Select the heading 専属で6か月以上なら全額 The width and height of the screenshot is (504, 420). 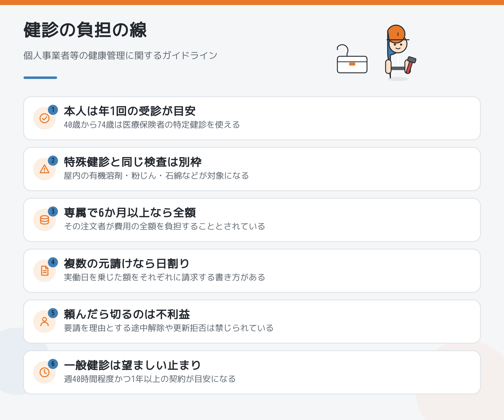[x=130, y=213]
